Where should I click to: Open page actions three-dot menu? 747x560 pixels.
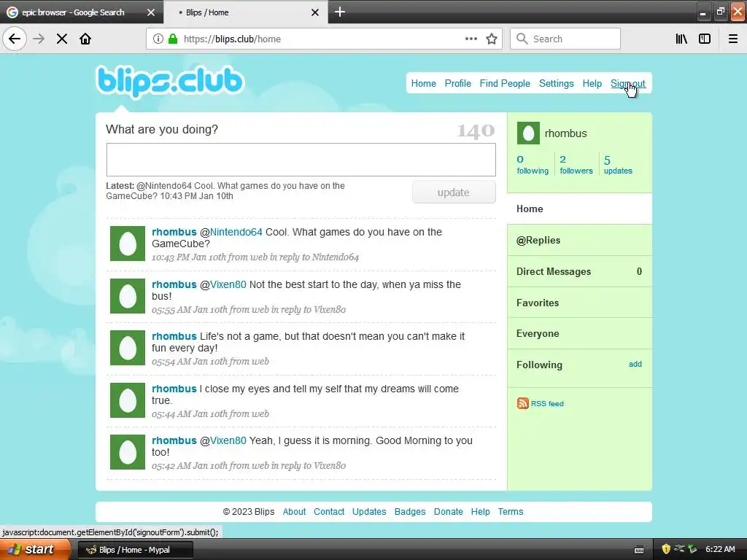coord(471,39)
